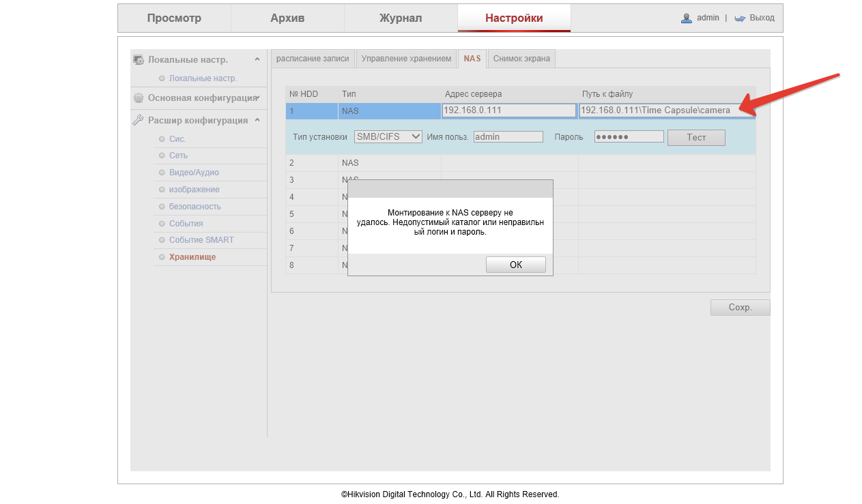This screenshot has width=862, height=504.
Task: Click the Сохр. save button
Action: [740, 308]
